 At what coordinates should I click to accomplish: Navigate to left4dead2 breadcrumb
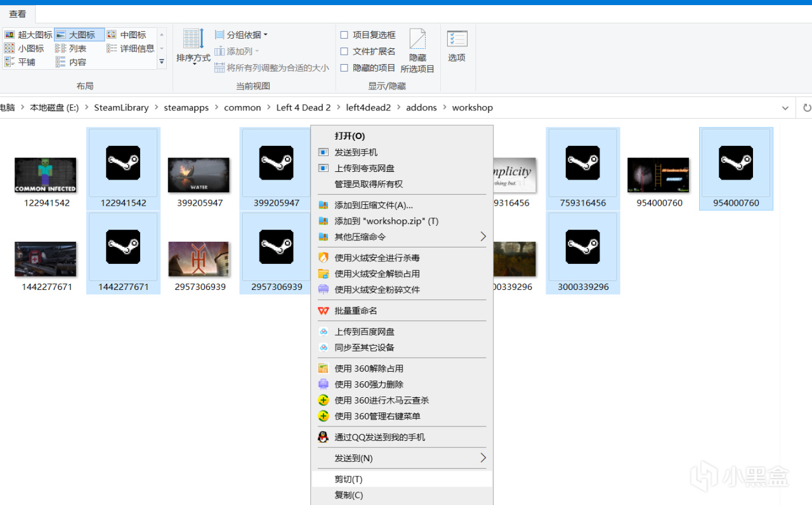coord(369,108)
